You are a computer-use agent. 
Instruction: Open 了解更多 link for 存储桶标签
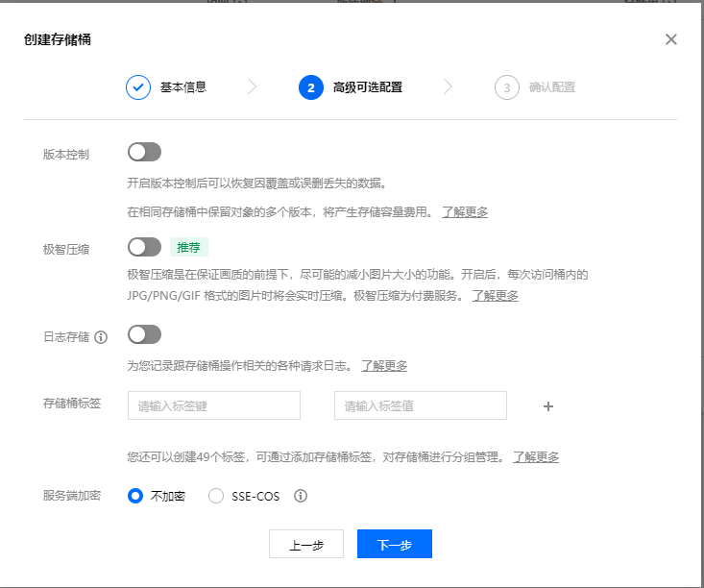(x=536, y=457)
